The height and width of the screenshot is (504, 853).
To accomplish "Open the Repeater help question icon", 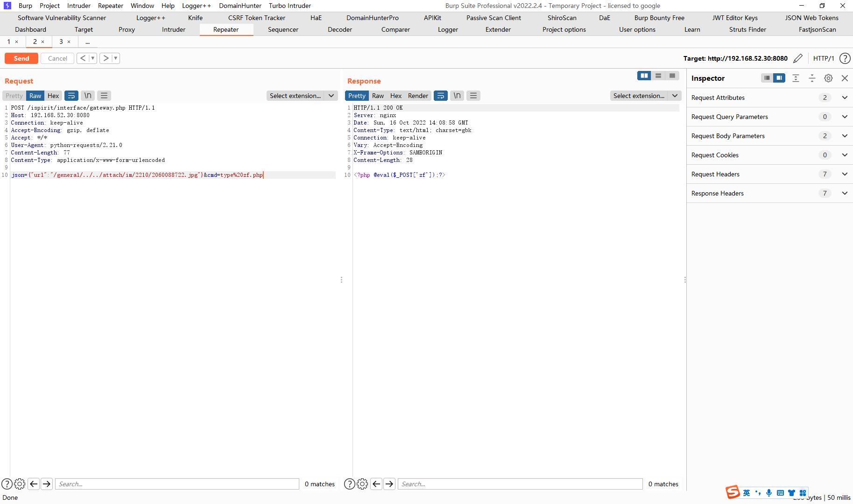I will [x=845, y=58].
